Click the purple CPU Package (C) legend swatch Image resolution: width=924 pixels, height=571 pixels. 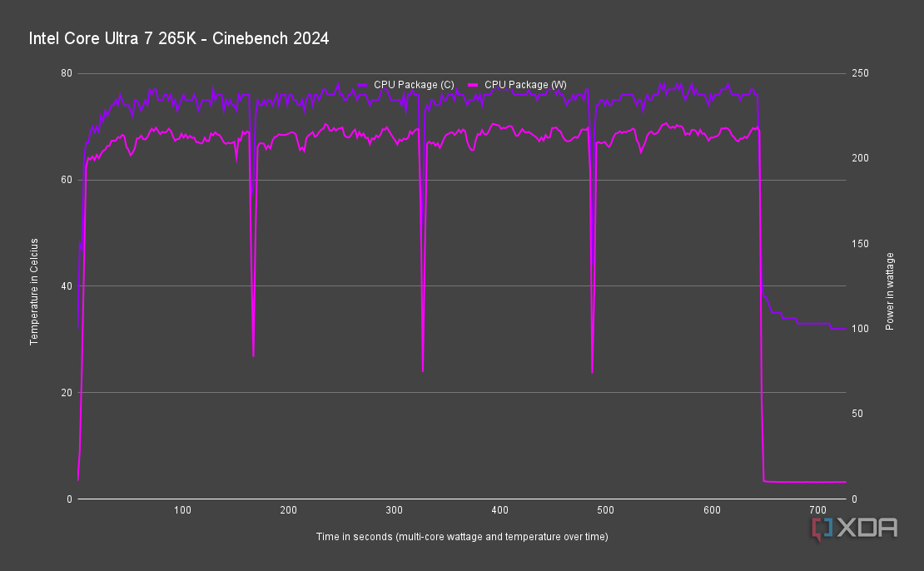[362, 85]
